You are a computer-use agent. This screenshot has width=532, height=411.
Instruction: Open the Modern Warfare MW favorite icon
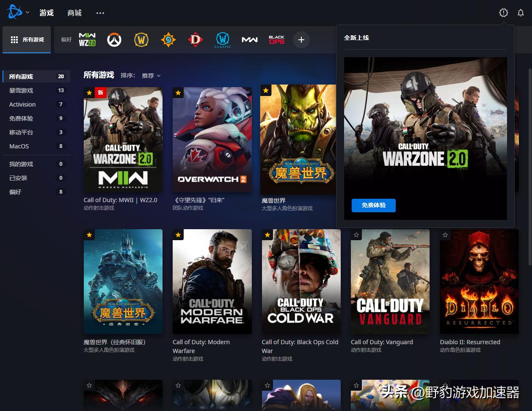click(x=250, y=40)
